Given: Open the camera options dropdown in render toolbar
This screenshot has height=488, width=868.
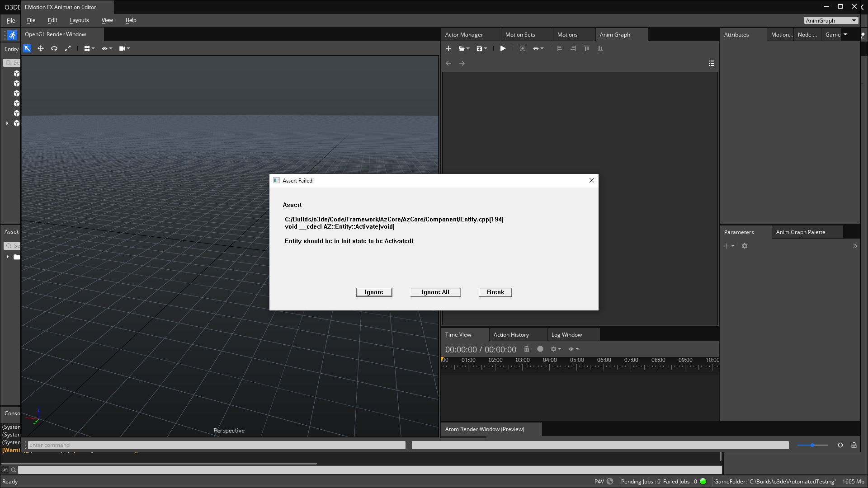Looking at the screenshot, I should tap(124, 48).
